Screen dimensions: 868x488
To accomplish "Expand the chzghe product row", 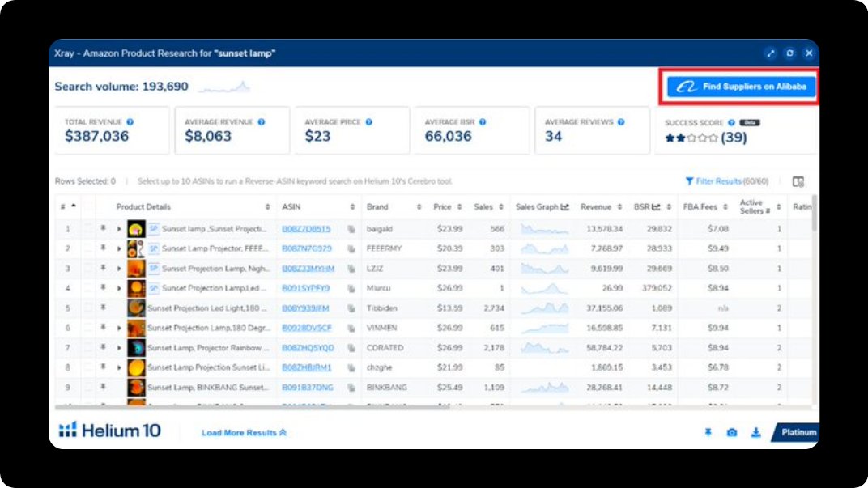I will (119, 368).
